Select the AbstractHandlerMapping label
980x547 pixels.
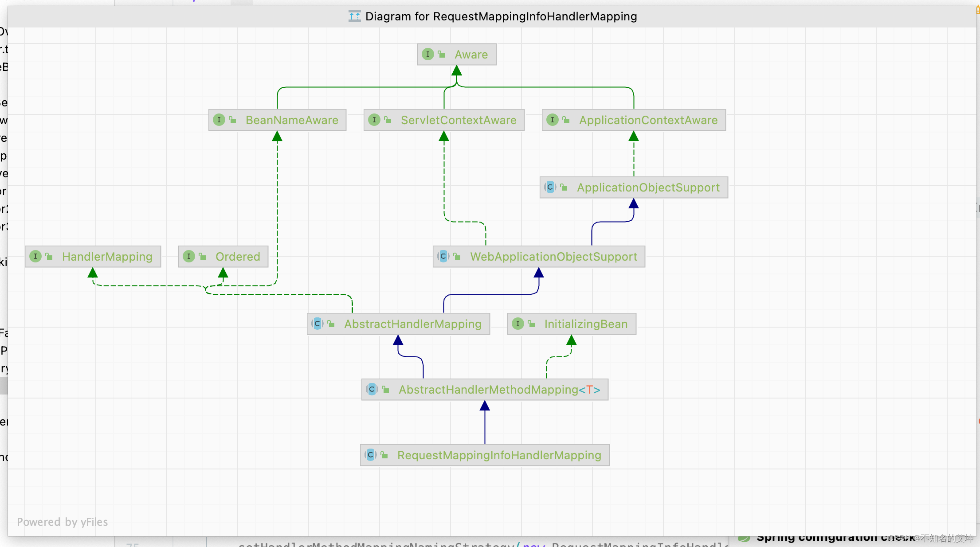413,324
